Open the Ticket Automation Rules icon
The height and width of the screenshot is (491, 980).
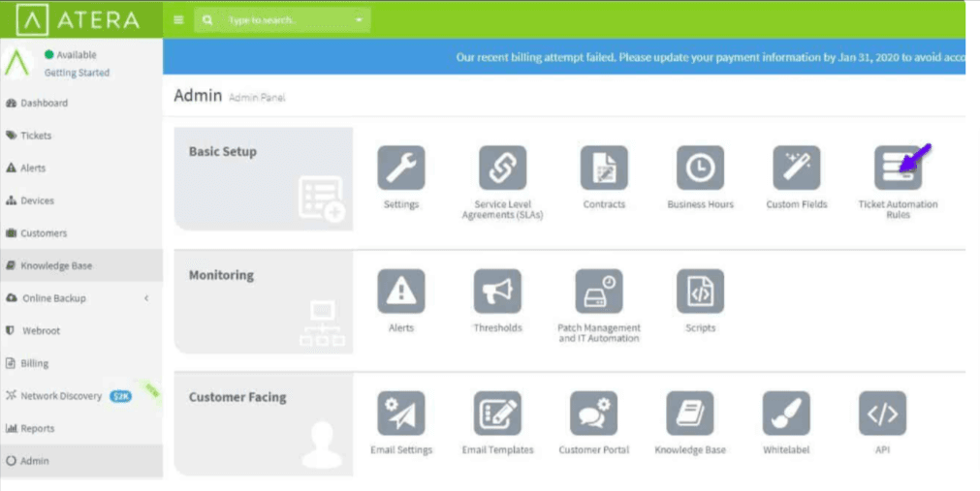tap(898, 168)
